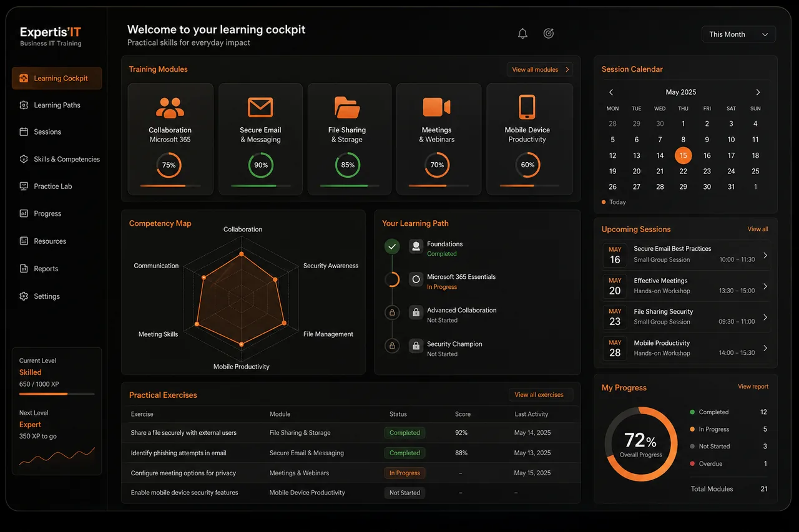Open the This Month dropdown
This screenshot has width=799, height=532.
point(738,34)
